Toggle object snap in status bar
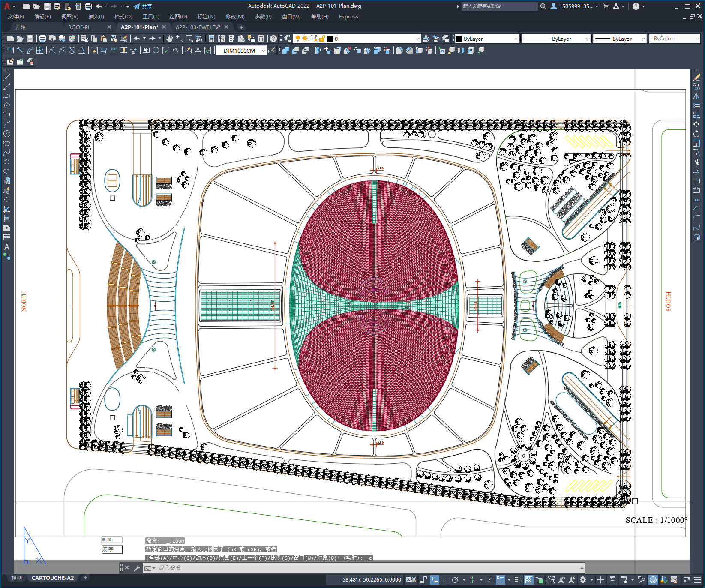The width and height of the screenshot is (705, 588). click(500, 580)
